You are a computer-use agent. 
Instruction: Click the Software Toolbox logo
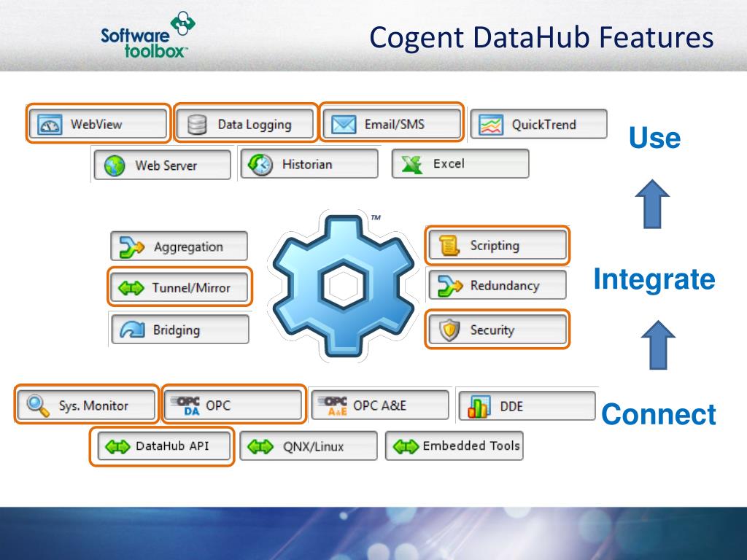[147, 35]
